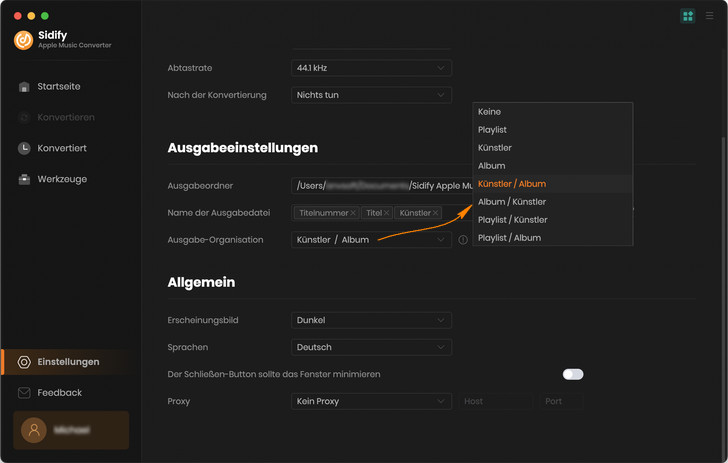Open the Erscheinungsbild Dunkel dropdown
The width and height of the screenshot is (728, 463).
tap(371, 320)
